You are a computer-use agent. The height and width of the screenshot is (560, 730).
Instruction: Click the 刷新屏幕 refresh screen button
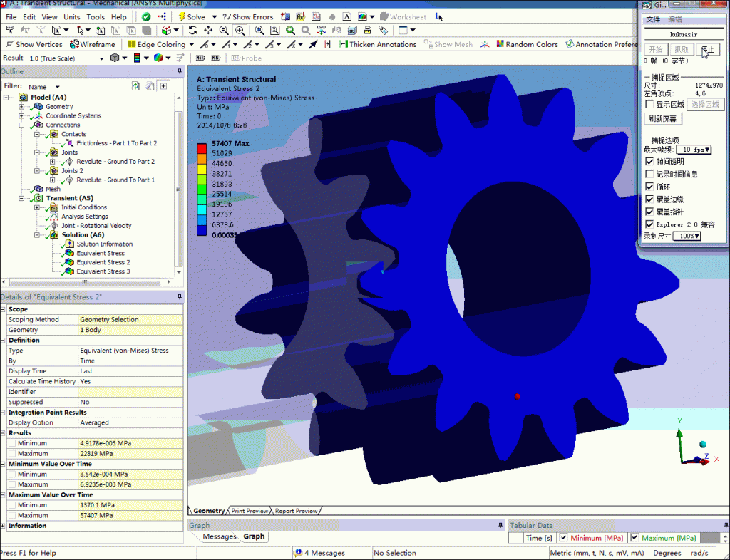pyautogui.click(x=663, y=119)
